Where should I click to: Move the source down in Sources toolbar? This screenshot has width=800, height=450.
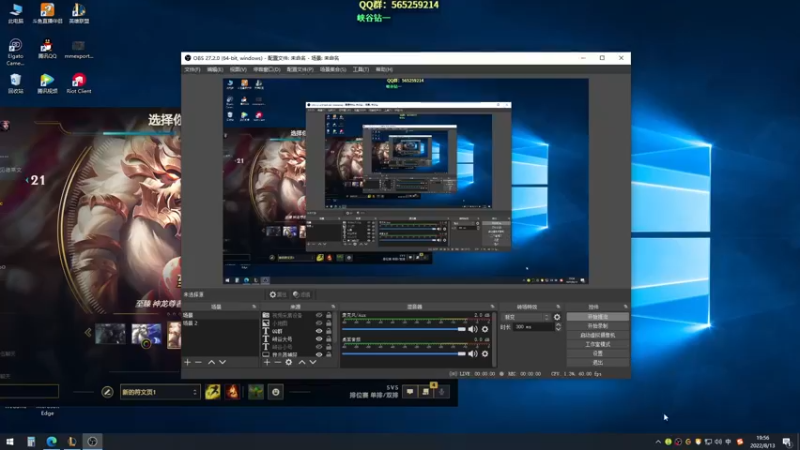point(313,362)
